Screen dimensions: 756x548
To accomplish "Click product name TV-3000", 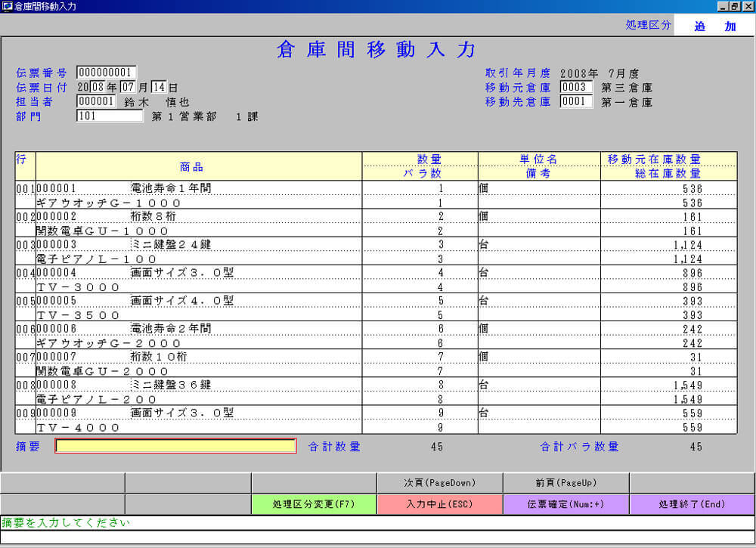I will (x=78, y=287).
